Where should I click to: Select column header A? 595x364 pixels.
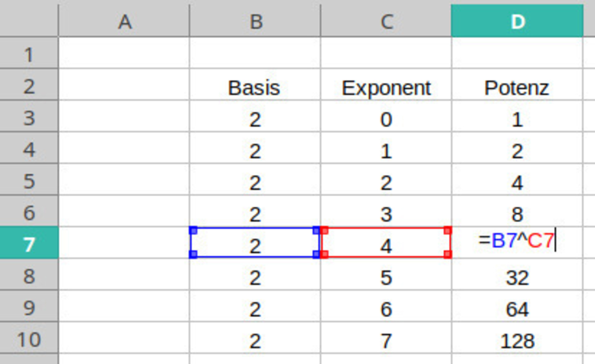pos(124,22)
